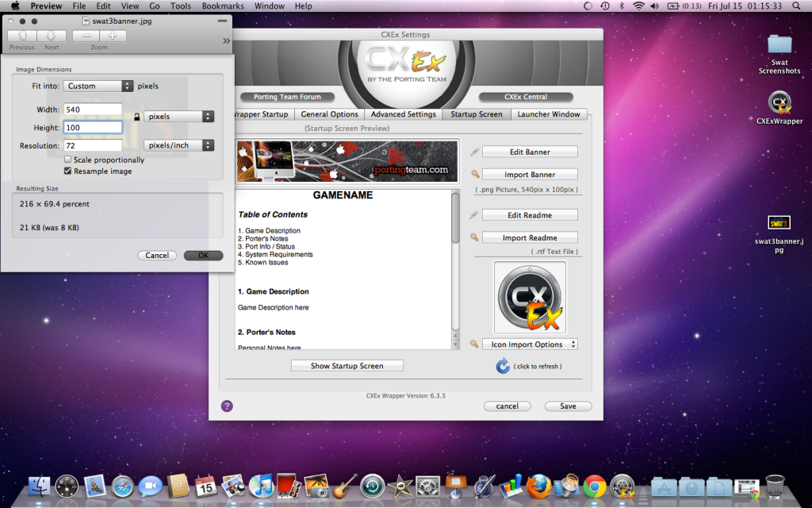Screen dimensions: 812x508
Task: Open GarageBand from the Dock
Action: click(x=344, y=487)
